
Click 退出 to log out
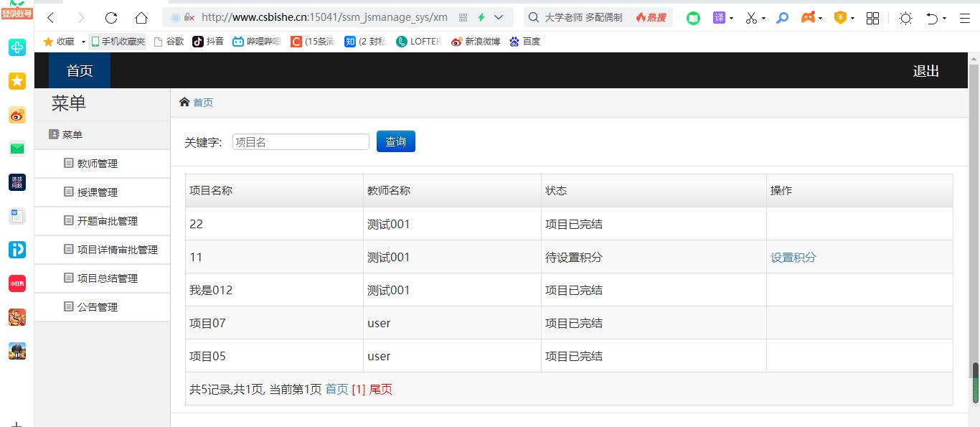tap(925, 71)
